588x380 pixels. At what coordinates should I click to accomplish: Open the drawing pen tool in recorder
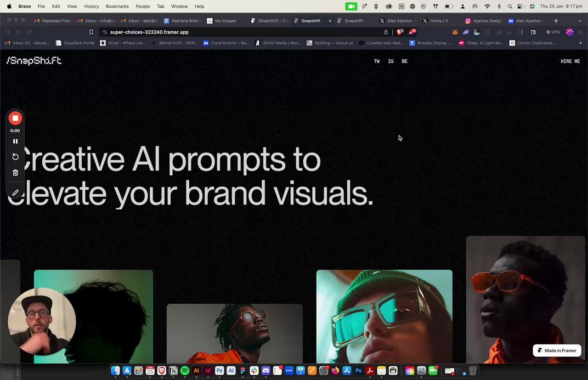click(15, 193)
